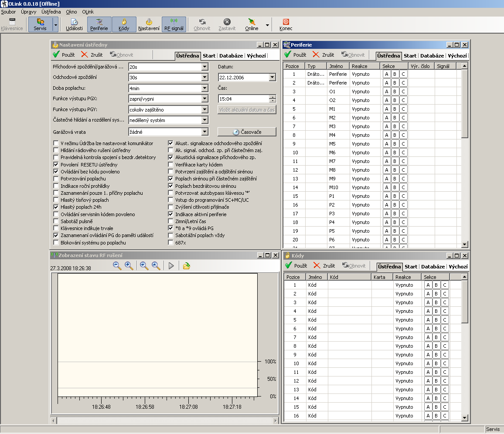This screenshot has height=434, width=504.
Task: Click the Obnovit toolbar icon
Action: (x=202, y=24)
